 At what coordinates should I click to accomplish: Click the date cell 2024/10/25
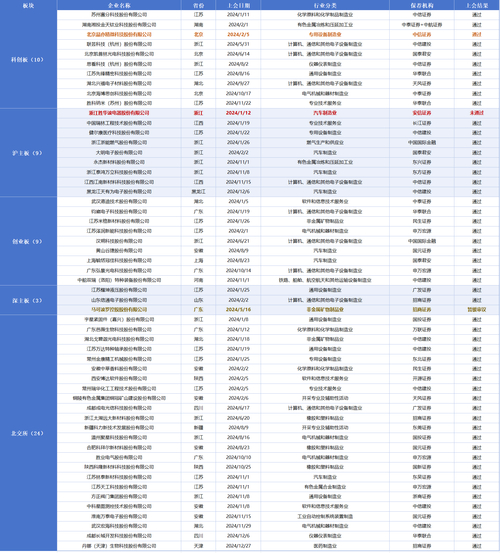click(238, 467)
